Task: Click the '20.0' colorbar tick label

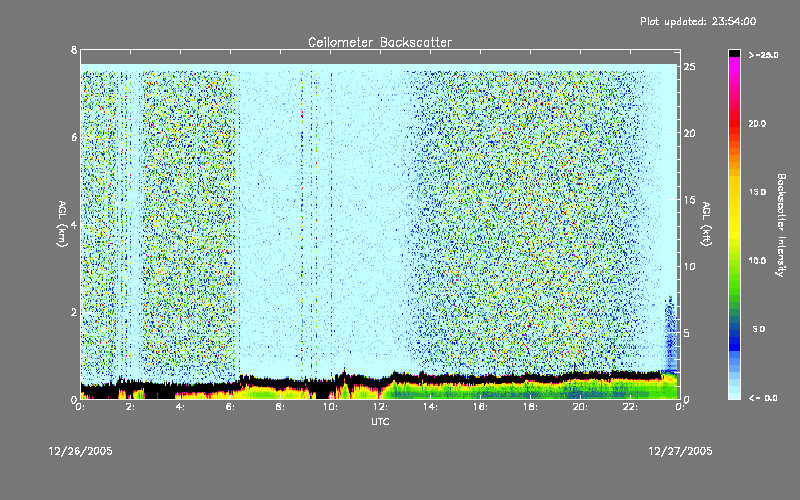Action: pos(757,123)
